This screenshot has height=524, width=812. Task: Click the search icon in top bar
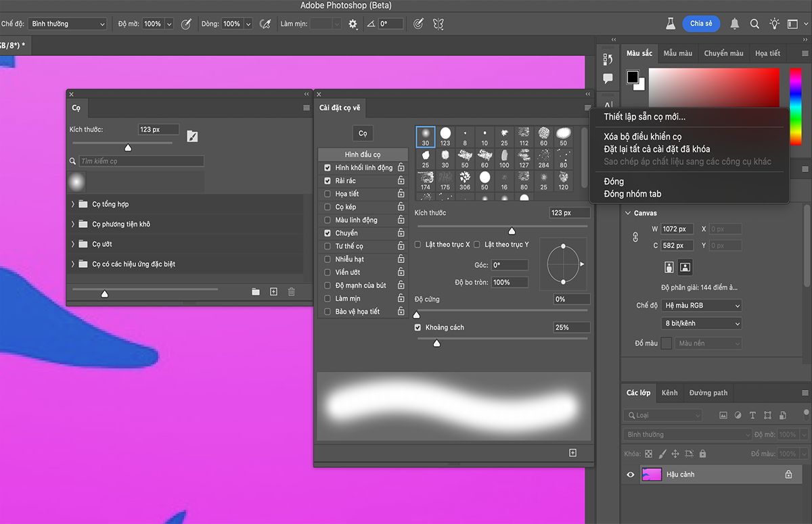point(754,24)
